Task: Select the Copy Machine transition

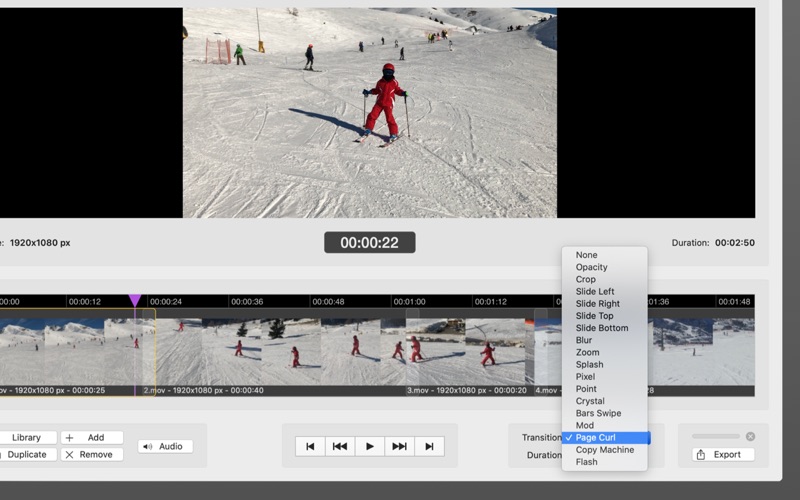Action: point(605,450)
